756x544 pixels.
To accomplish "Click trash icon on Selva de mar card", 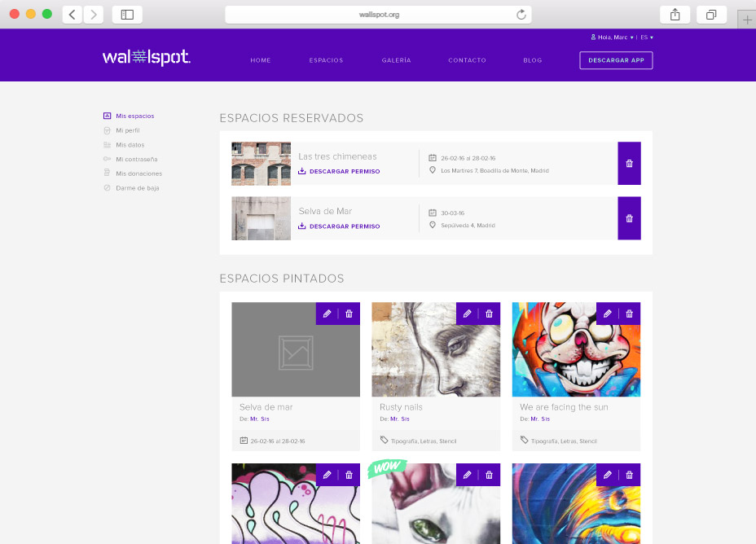I will 349,314.
